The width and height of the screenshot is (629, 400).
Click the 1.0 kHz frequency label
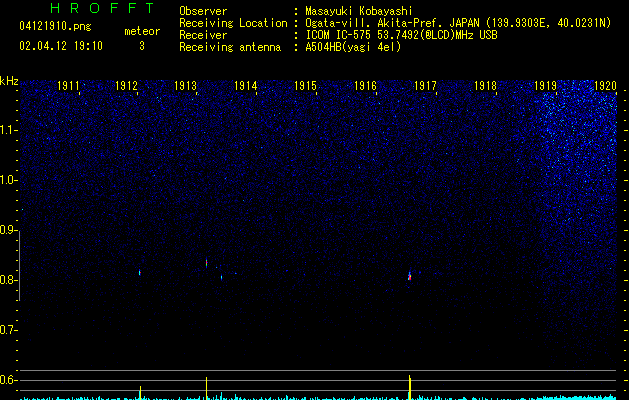click(8, 180)
